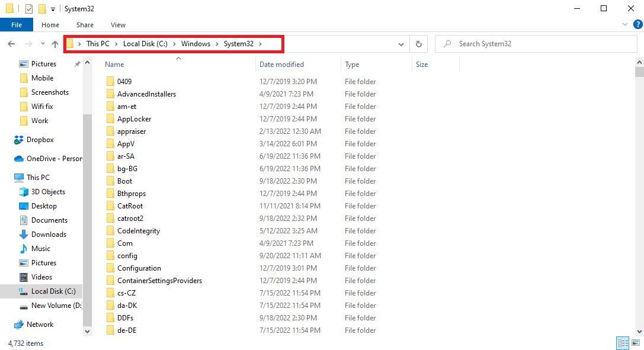Screen dimensions: 644x350
Task: Select New Volume (D:) drive
Action: click(x=57, y=305)
